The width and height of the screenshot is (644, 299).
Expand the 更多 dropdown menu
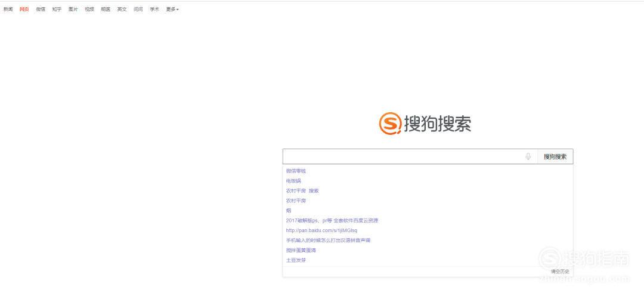pyautogui.click(x=172, y=10)
